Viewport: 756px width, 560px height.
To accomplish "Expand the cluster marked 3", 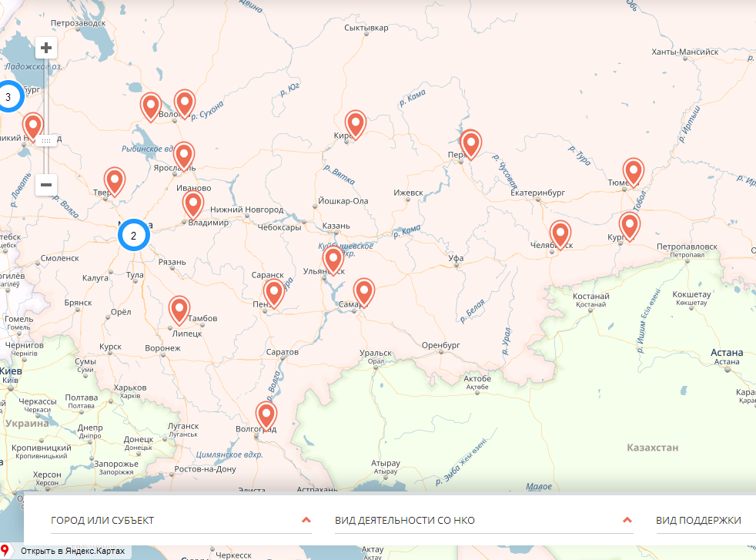I will coord(8,97).
